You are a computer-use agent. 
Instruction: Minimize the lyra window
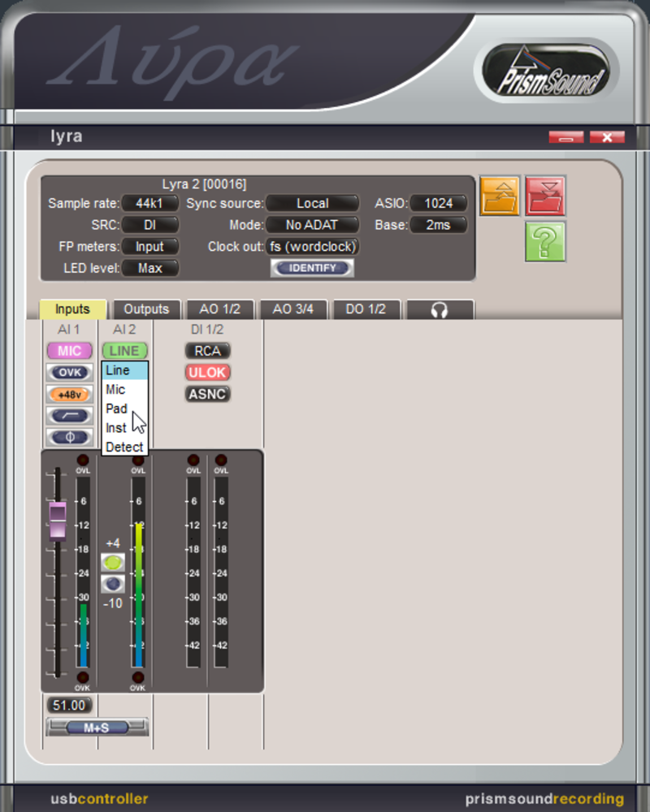(566, 137)
